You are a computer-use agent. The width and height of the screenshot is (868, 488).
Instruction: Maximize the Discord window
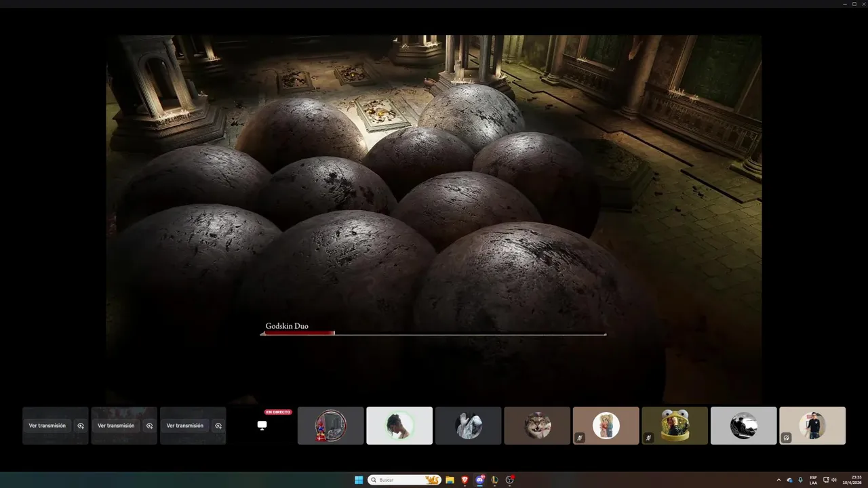point(854,4)
